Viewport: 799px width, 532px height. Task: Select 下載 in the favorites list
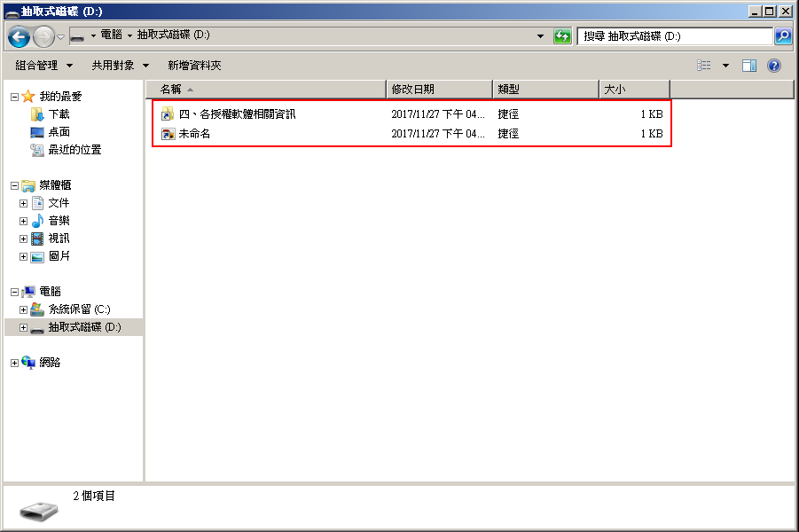[59, 114]
